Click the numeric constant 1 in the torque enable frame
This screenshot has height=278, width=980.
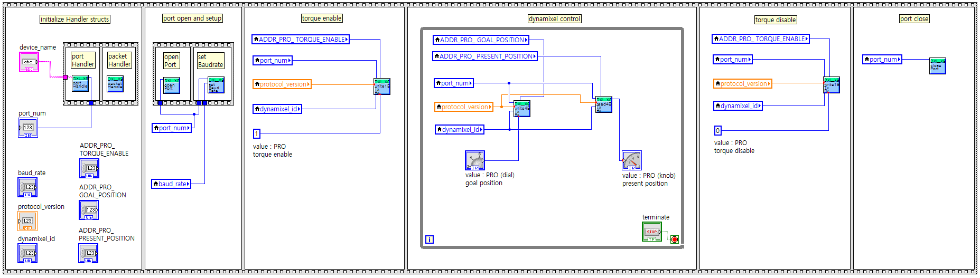click(257, 133)
